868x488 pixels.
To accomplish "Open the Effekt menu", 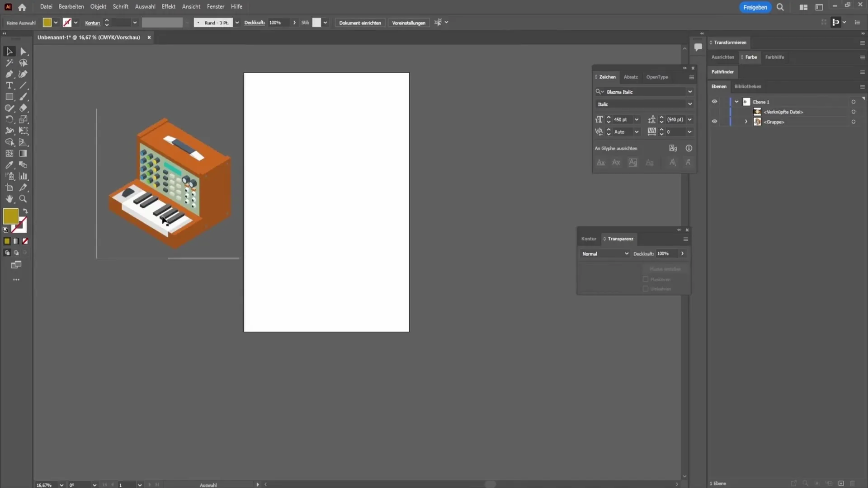I will coord(169,7).
